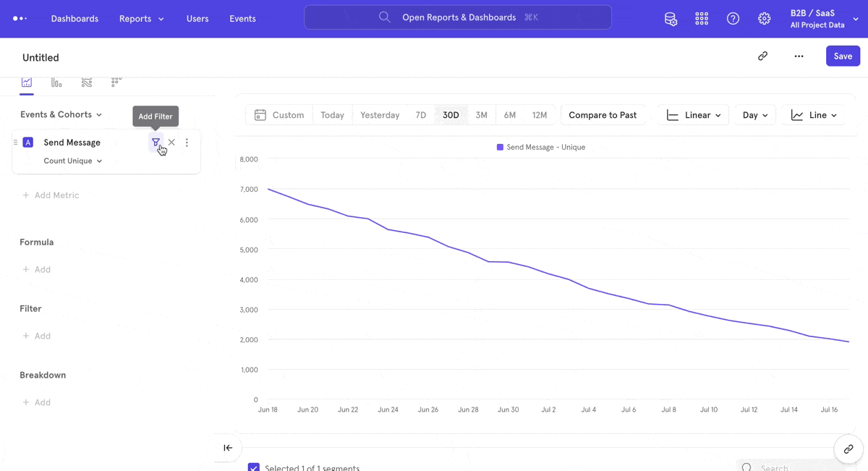Viewport: 868px width, 471px height.
Task: Remove the Send Message metric with X
Action: (171, 143)
